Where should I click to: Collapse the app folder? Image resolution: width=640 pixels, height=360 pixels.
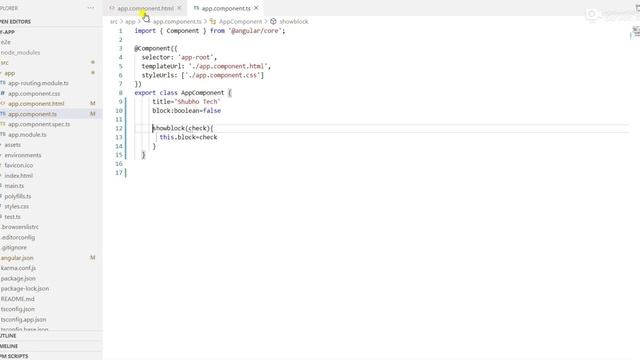(10, 73)
